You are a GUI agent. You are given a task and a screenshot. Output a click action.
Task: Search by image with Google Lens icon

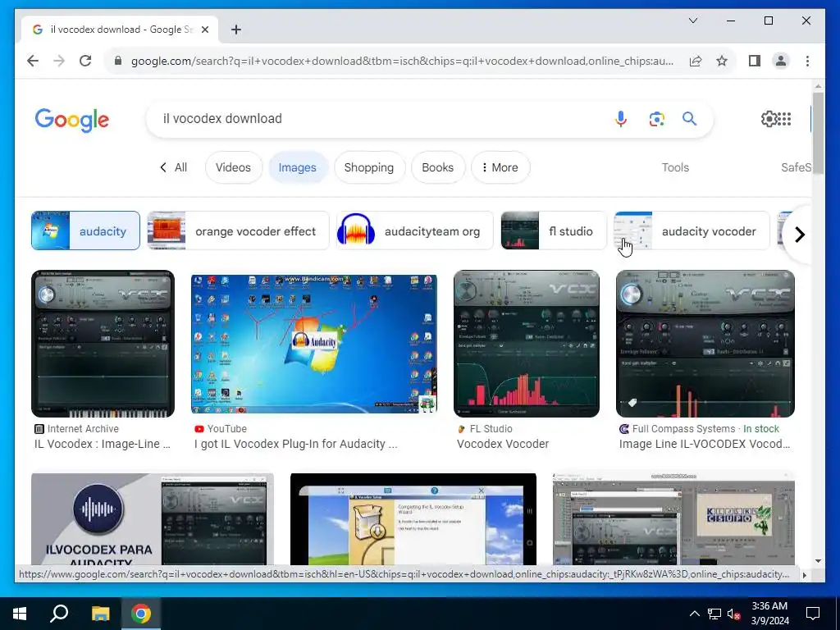pyautogui.click(x=656, y=119)
